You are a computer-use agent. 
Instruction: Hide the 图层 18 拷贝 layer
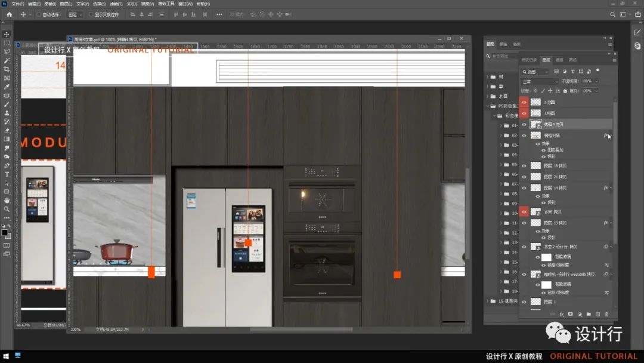click(x=524, y=165)
